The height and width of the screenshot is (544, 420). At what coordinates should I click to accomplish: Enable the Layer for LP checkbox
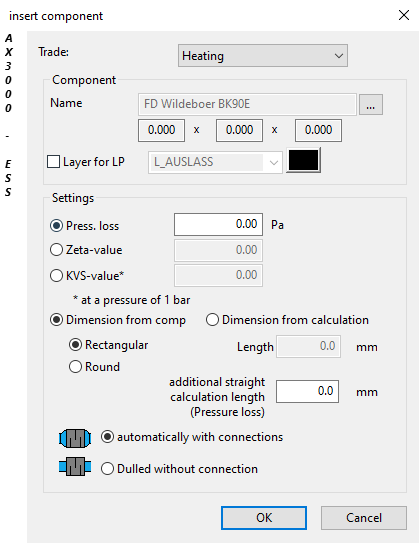click(x=53, y=162)
